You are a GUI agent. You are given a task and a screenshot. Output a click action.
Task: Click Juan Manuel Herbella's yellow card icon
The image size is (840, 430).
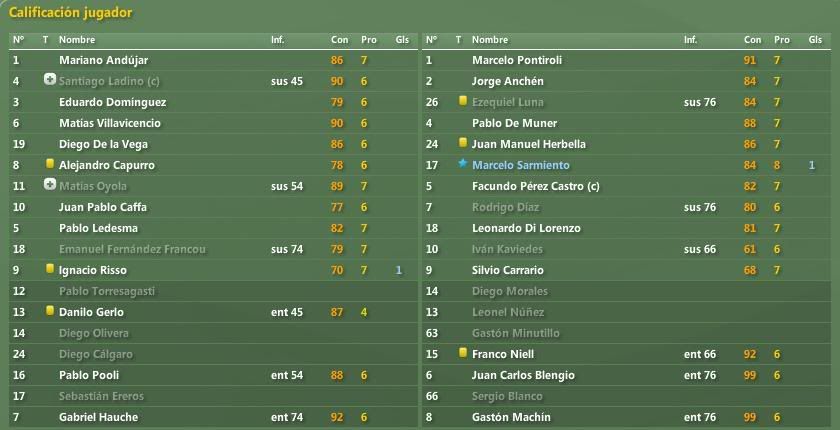pos(463,143)
